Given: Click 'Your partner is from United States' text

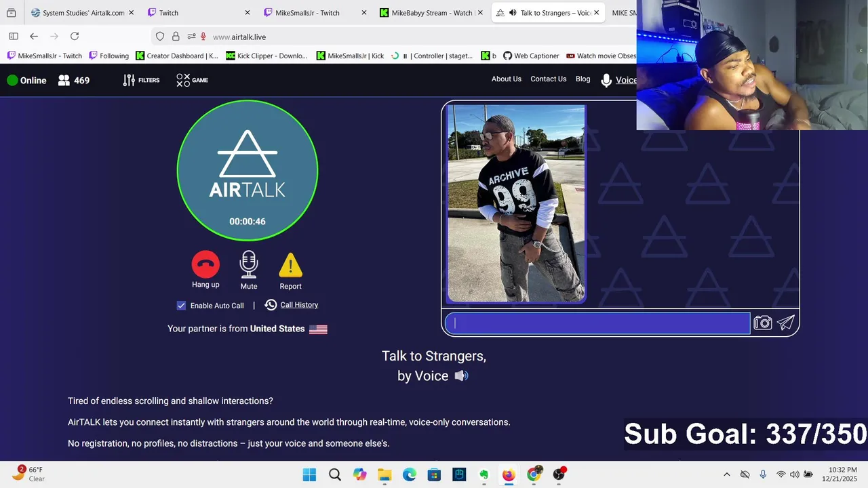Looking at the screenshot, I should pyautogui.click(x=236, y=329).
